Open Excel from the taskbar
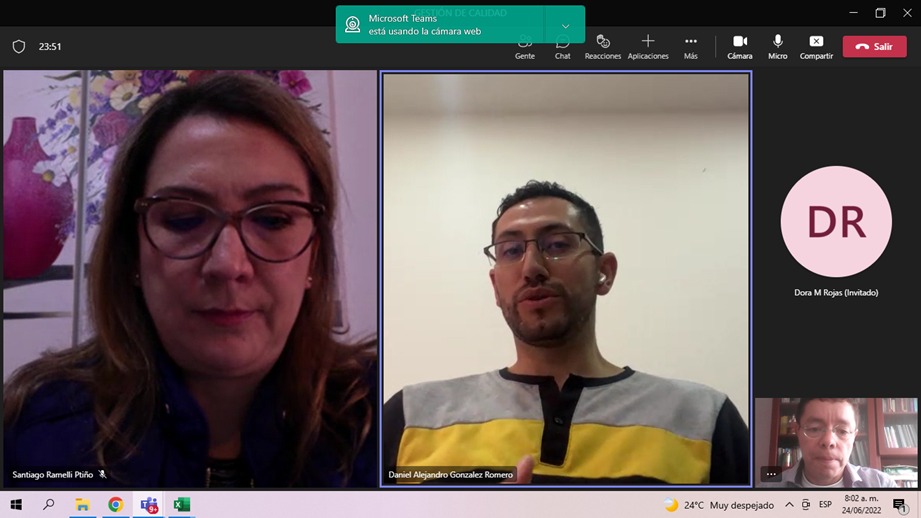Screen dimensions: 921x518 (181, 504)
